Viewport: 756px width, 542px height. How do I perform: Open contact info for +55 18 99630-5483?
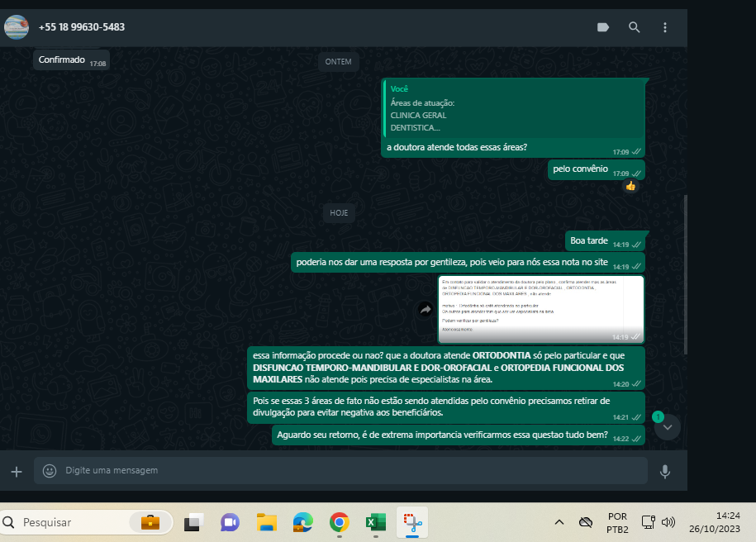82,27
